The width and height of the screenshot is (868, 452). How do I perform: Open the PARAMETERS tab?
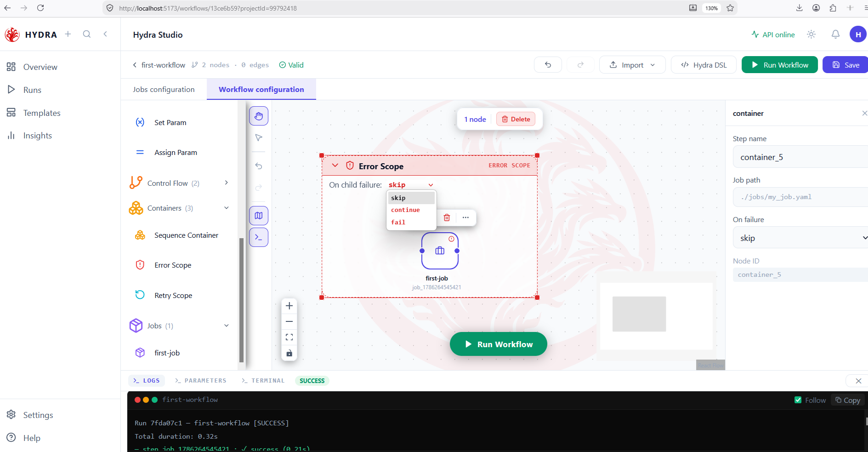pos(201,381)
